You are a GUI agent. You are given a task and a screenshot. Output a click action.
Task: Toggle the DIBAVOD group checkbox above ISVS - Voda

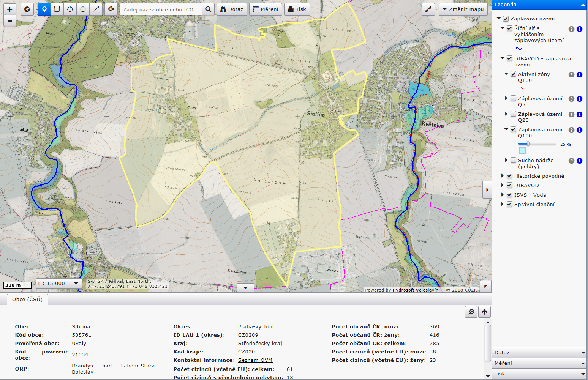tap(509, 185)
